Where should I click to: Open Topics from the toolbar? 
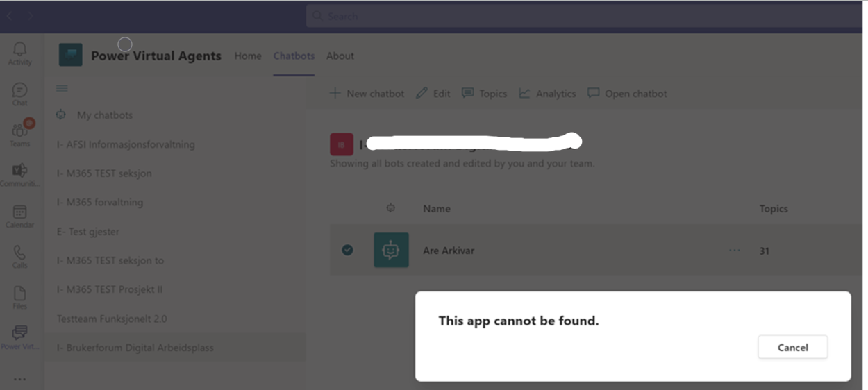[x=484, y=93]
